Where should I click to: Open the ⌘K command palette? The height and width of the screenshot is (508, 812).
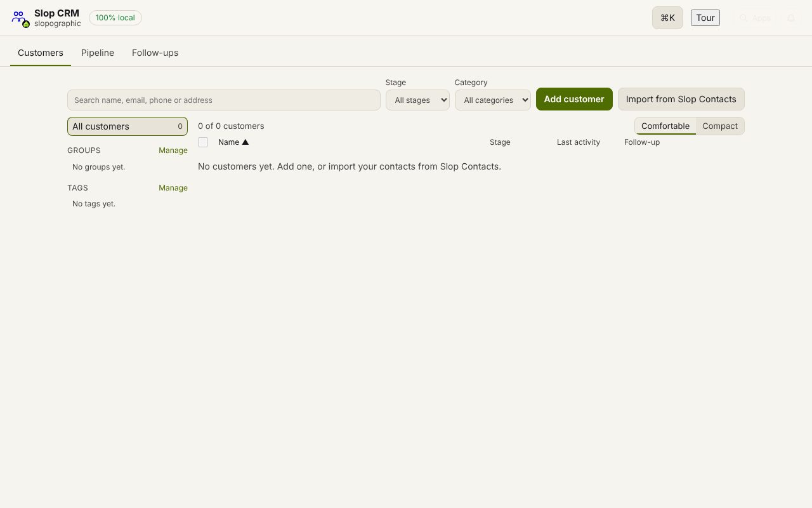coord(667,18)
